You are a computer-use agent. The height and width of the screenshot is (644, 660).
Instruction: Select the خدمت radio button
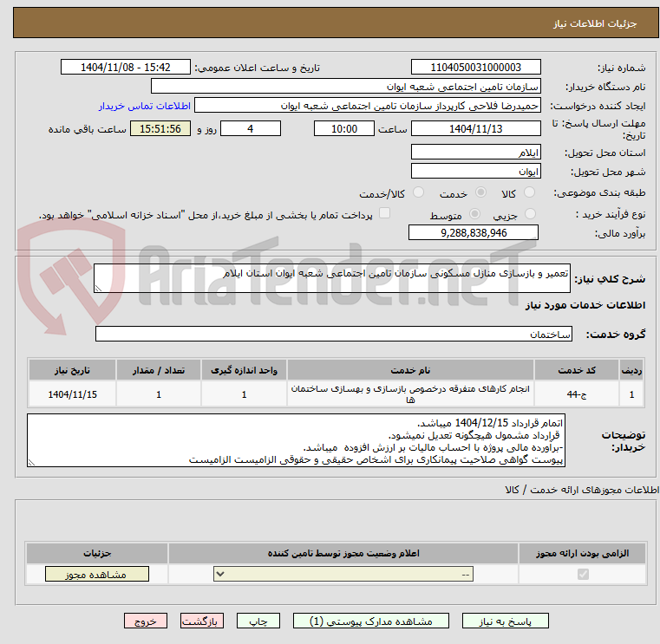[480, 192]
